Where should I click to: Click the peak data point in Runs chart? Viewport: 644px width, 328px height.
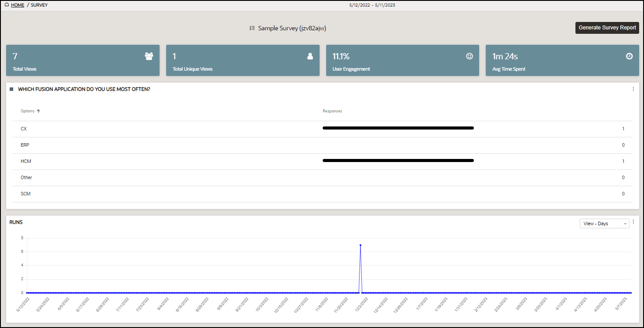[360, 245]
